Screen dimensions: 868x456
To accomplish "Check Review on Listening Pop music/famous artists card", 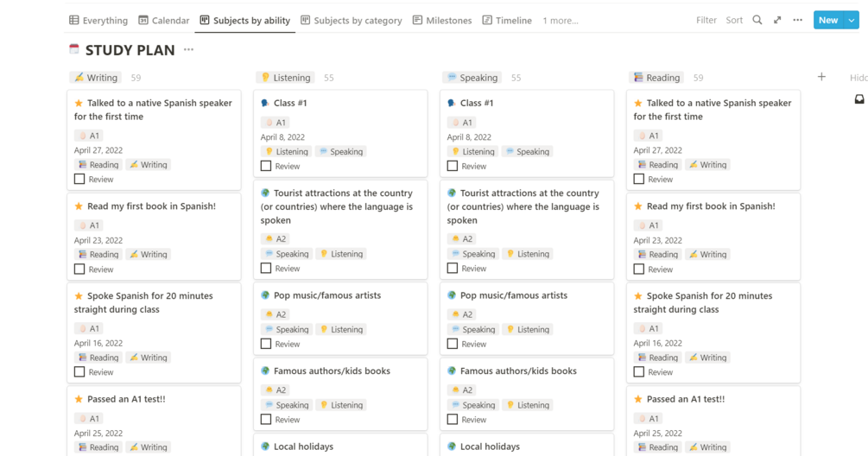I will coord(266,344).
